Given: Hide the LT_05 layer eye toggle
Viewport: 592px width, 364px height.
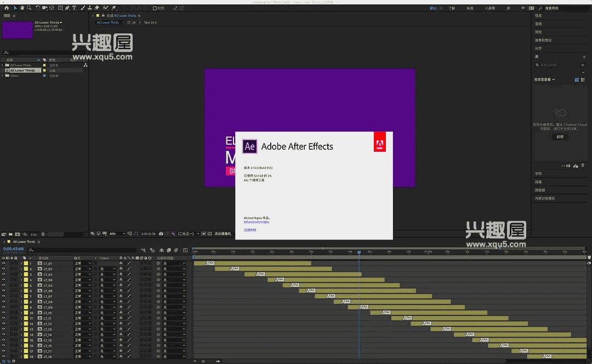Looking at the screenshot, I should tap(4, 285).
